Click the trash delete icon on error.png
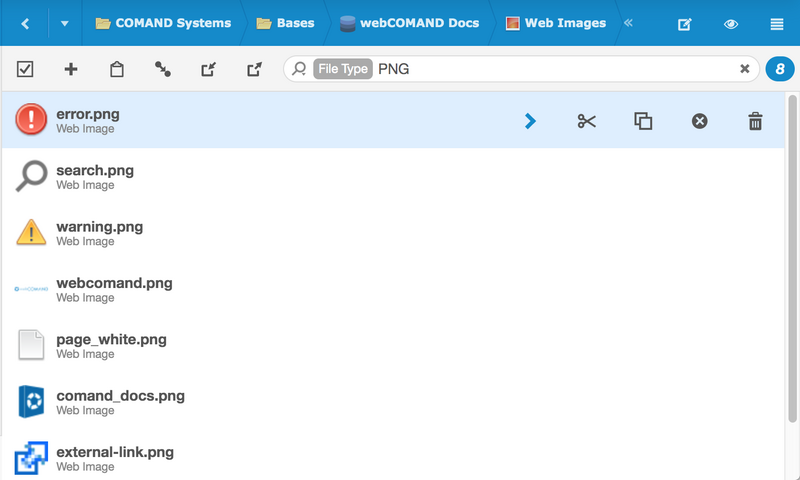The image size is (800, 480). coord(755,121)
